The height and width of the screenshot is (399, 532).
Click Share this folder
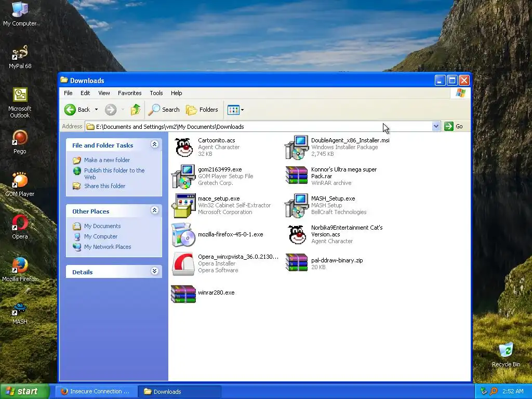tap(104, 186)
